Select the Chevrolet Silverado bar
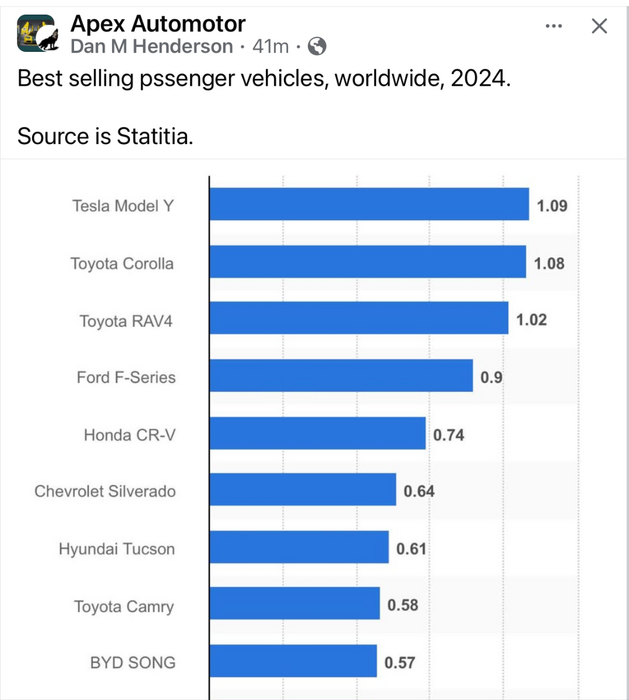The width and height of the screenshot is (629, 700). [x=303, y=491]
